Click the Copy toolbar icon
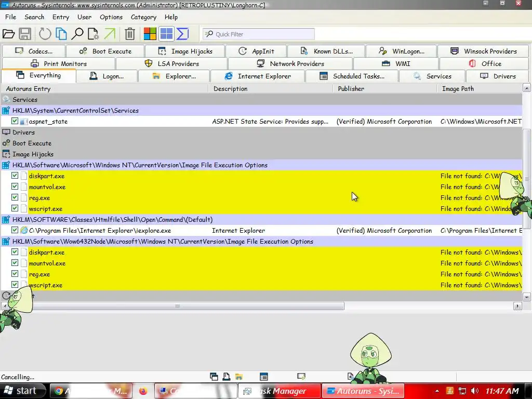This screenshot has width=532, height=399. click(61, 34)
